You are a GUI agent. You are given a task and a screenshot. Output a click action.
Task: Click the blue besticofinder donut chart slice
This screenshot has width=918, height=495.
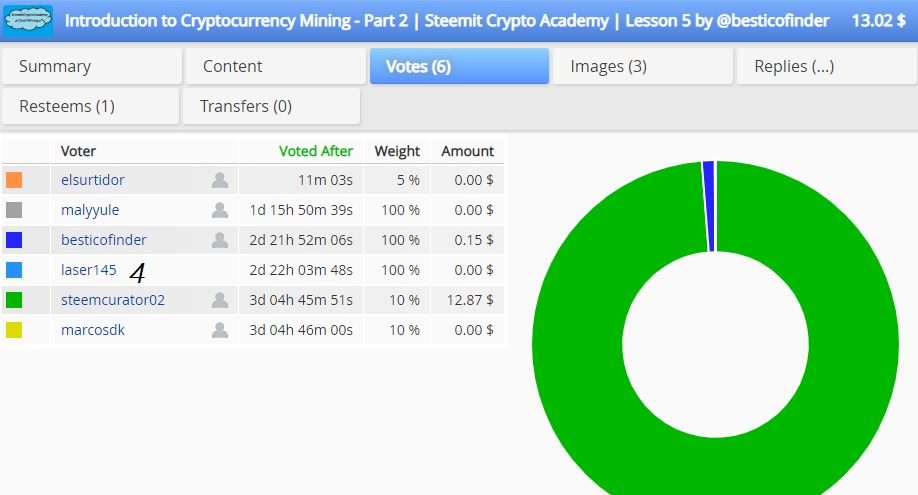[x=708, y=206]
